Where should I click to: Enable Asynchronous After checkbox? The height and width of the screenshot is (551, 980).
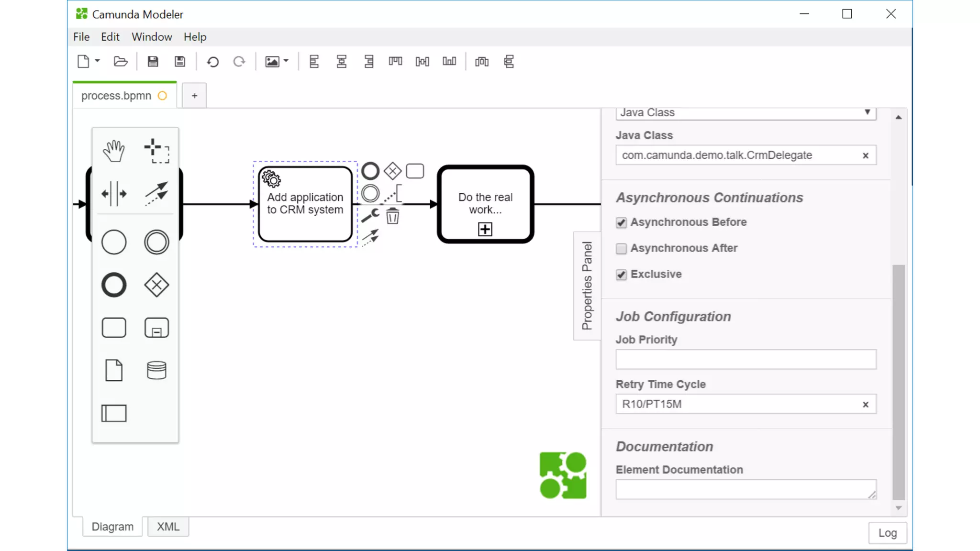tap(621, 249)
